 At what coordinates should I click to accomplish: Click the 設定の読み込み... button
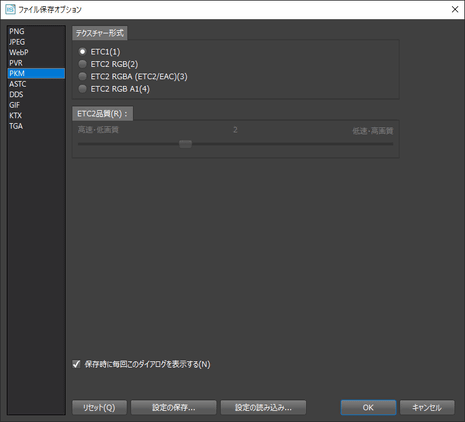tap(263, 408)
